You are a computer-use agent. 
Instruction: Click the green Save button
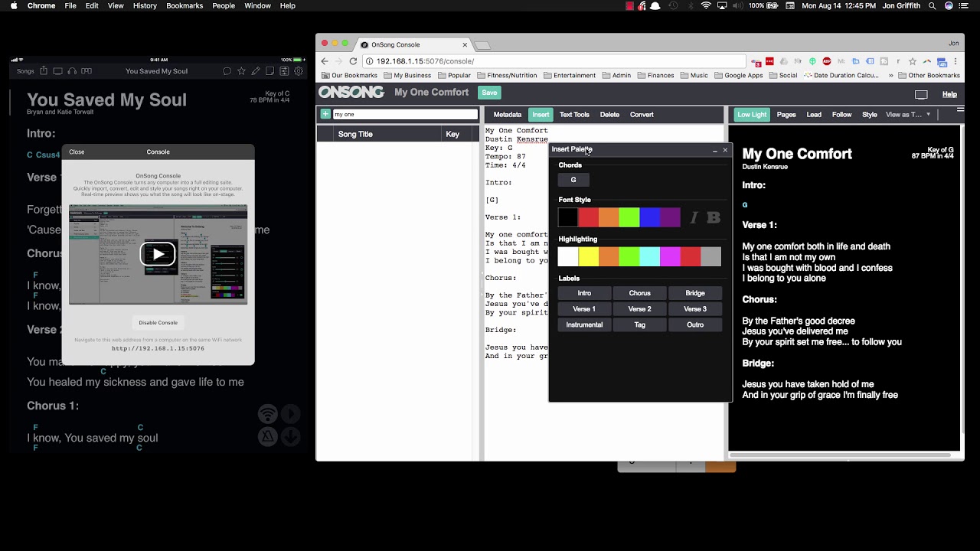coord(489,93)
